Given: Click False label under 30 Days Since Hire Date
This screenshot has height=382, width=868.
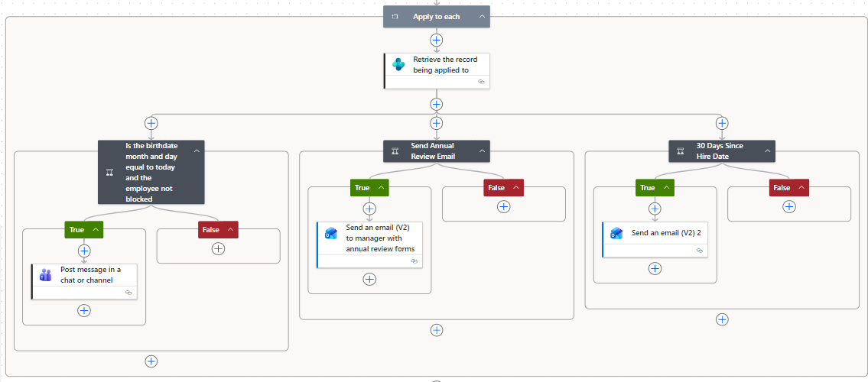Looking at the screenshot, I should [782, 188].
